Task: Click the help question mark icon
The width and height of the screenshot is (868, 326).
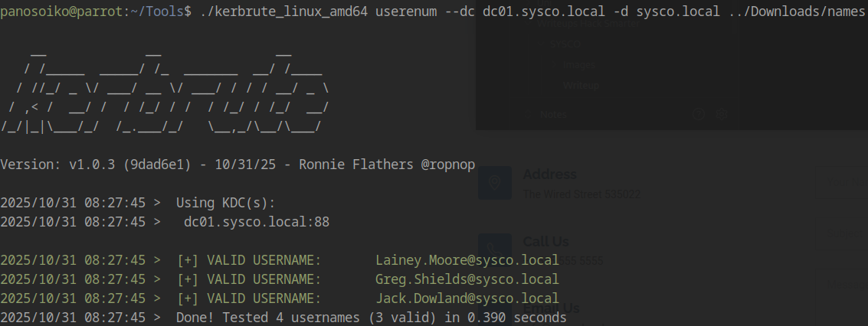Action: coord(698,114)
